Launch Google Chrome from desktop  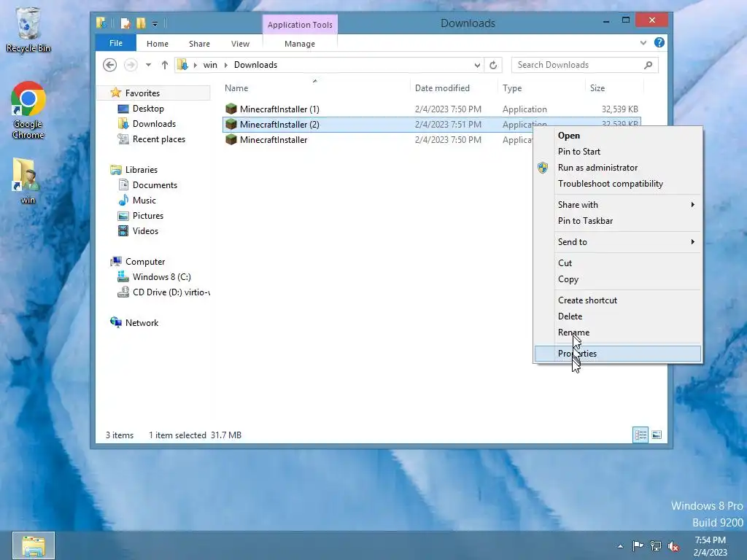(x=28, y=110)
